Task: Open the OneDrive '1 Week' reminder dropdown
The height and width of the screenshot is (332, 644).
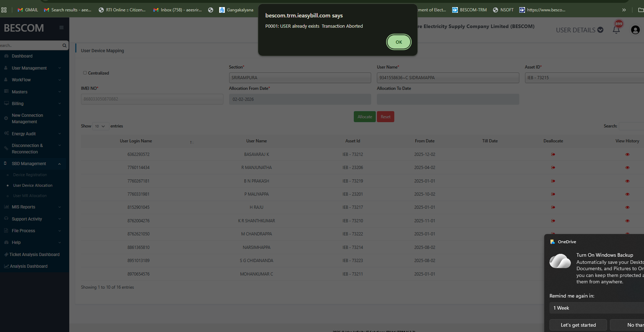Action: (597, 308)
